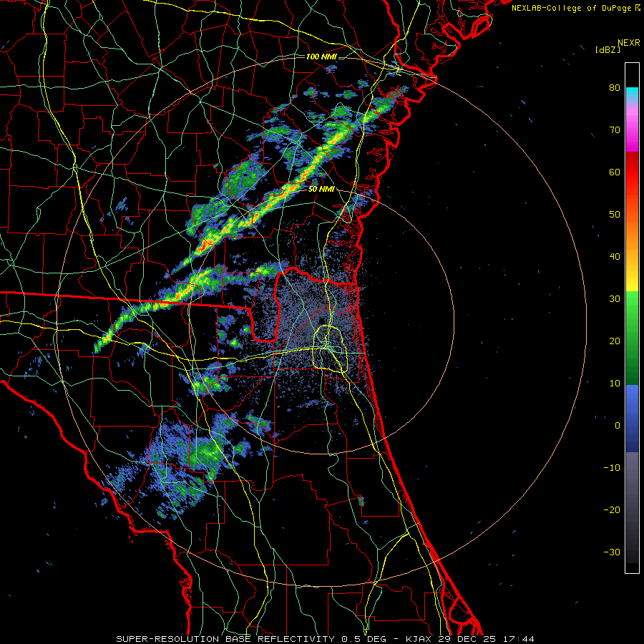Click the 20 value on dBZ scale
The width and height of the screenshot is (644, 644).
pos(615,341)
